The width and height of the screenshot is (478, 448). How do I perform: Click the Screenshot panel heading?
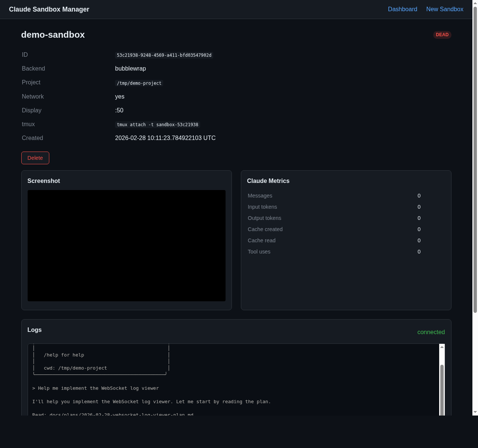coord(44,181)
